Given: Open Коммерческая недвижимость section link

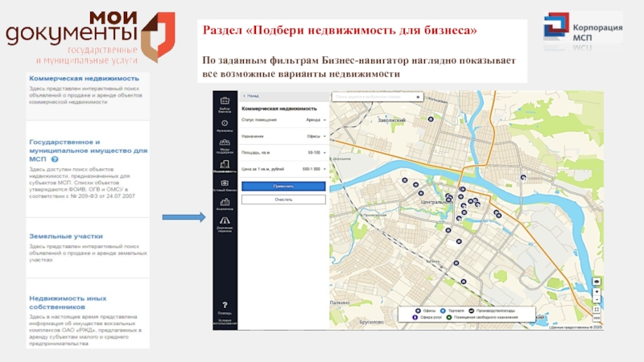Looking at the screenshot, I should 85,78.
